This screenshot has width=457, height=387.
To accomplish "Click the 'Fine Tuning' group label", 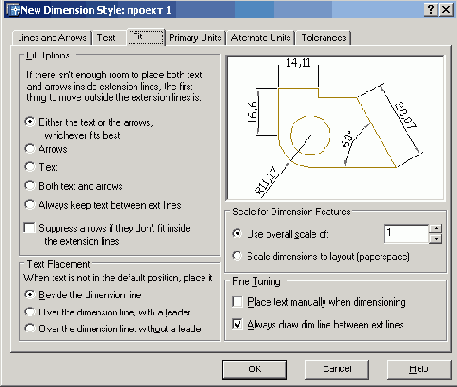I will (x=256, y=282).
